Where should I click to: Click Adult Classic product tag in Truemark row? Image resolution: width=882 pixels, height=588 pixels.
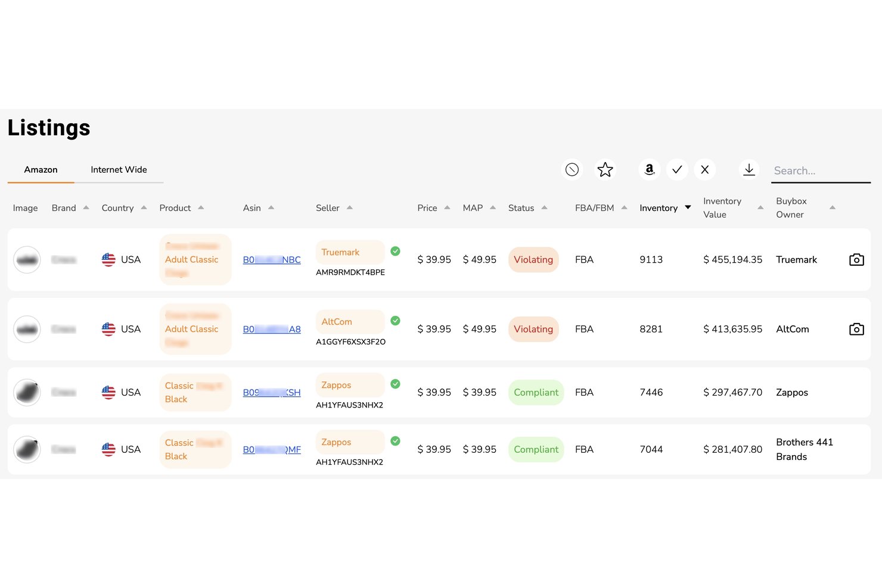click(195, 260)
